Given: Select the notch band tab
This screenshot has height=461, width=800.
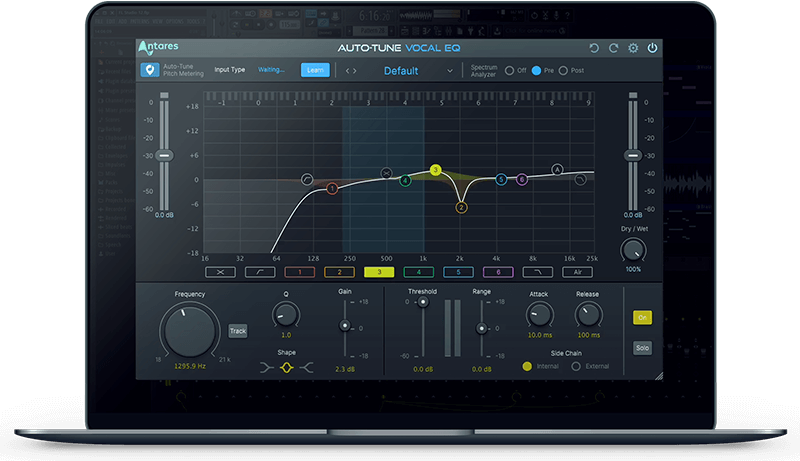Looking at the screenshot, I should pyautogui.click(x=220, y=272).
